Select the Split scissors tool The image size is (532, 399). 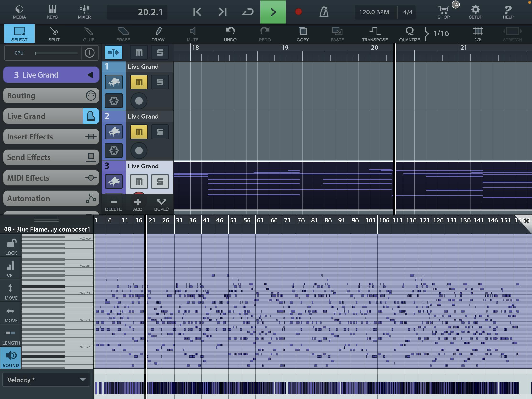[54, 34]
